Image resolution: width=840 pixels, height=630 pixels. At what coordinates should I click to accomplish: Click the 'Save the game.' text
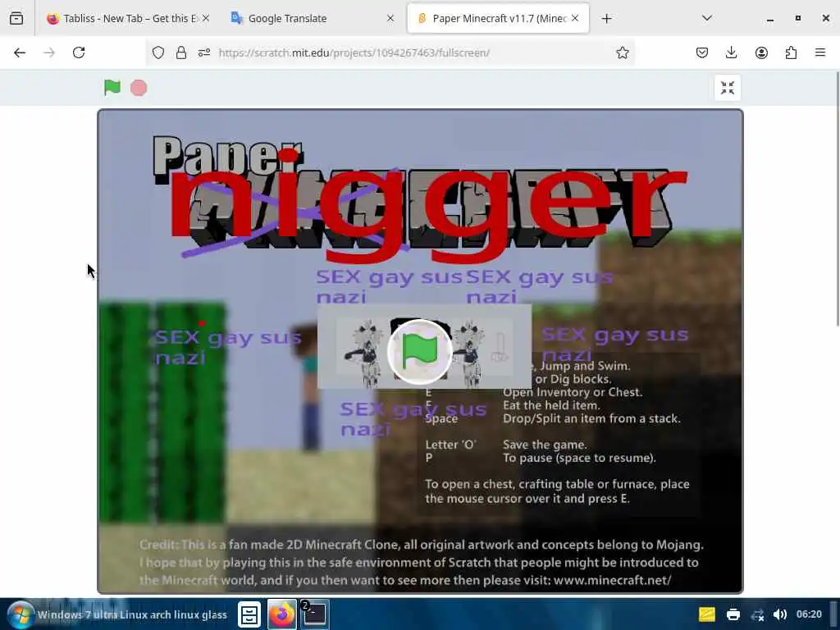545,445
